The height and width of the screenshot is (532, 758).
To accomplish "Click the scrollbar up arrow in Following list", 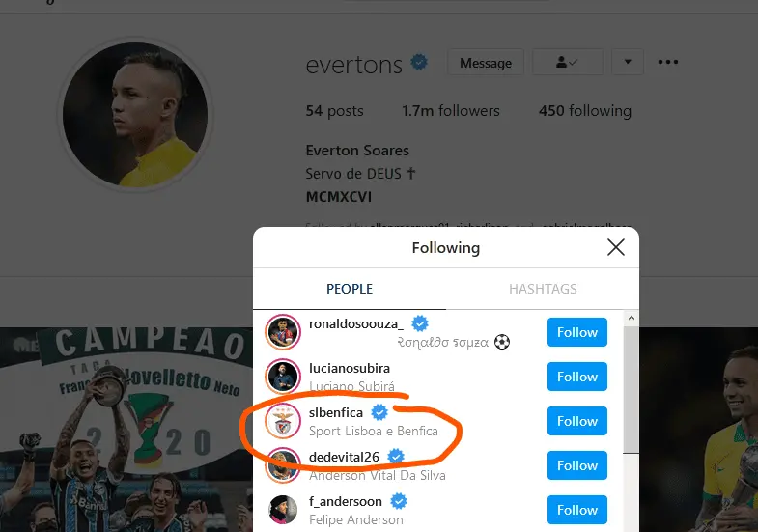I will 632,317.
